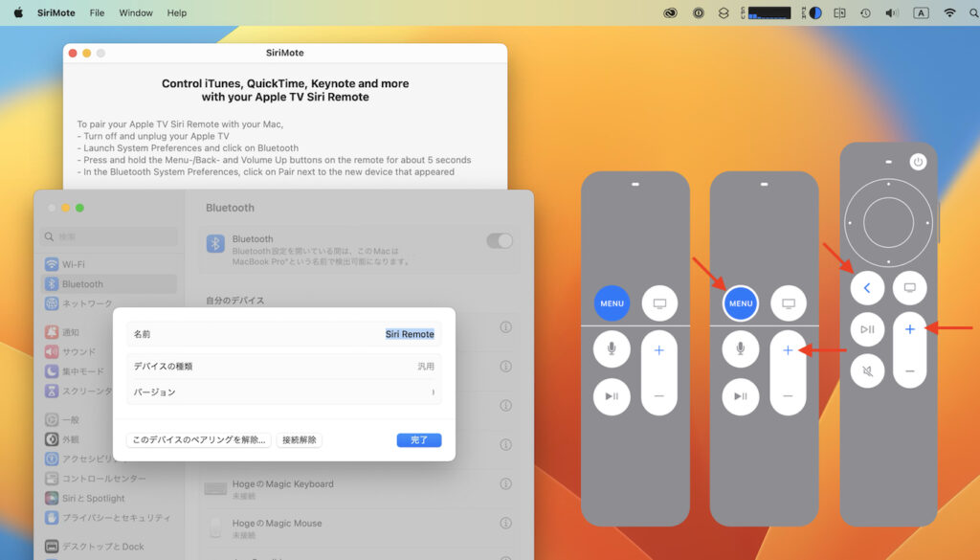Click the 完了 button in the dialog

click(419, 440)
